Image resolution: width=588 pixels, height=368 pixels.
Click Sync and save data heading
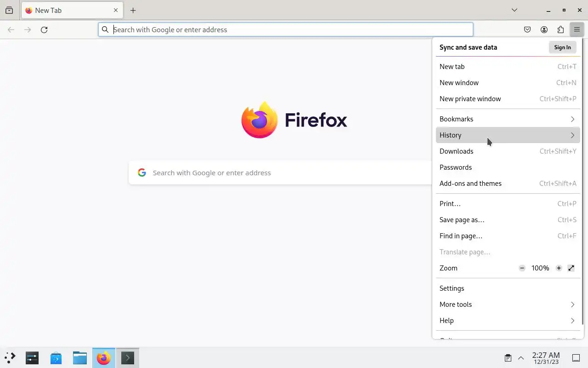click(x=468, y=47)
